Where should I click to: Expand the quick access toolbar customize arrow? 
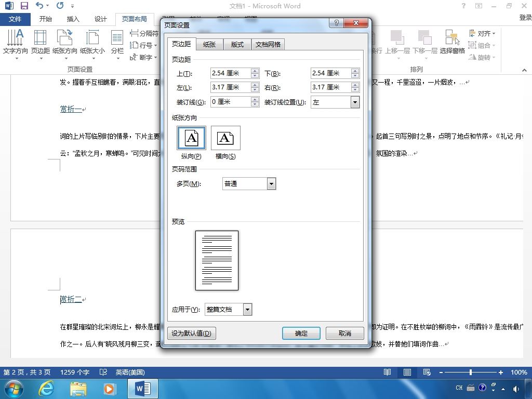73,6
